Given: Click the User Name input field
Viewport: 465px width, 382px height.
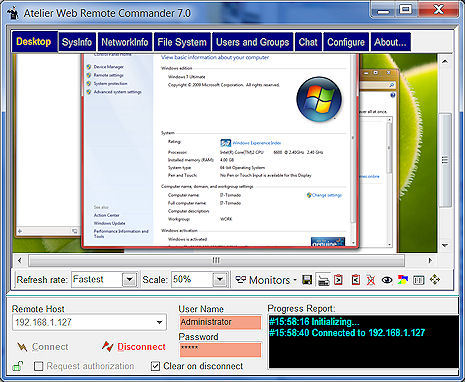Looking at the screenshot, I should pos(220,322).
